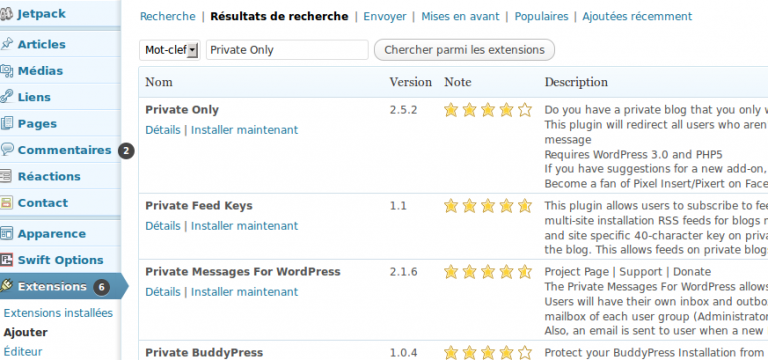The width and height of the screenshot is (768, 360).
Task: Switch to the Populaires tab
Action: 541,16
